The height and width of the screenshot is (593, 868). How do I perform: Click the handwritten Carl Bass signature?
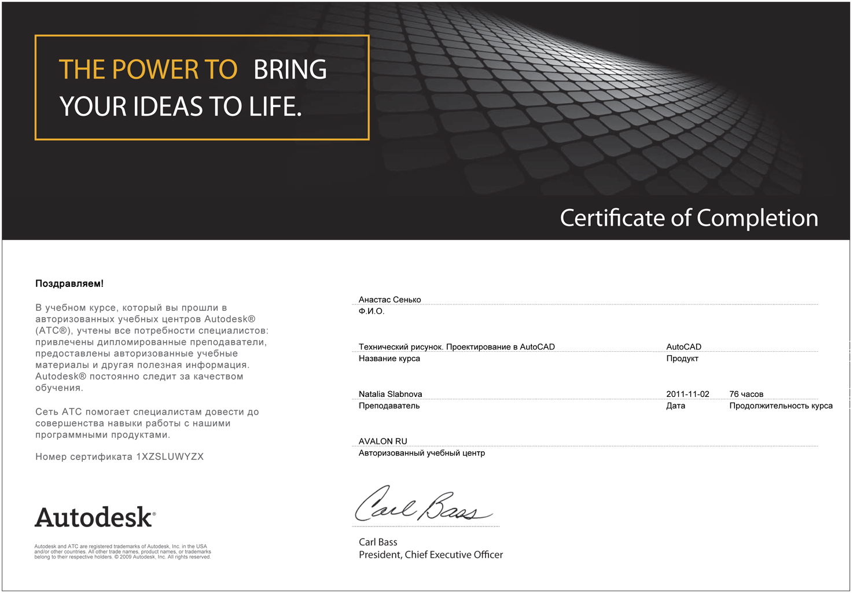click(423, 504)
